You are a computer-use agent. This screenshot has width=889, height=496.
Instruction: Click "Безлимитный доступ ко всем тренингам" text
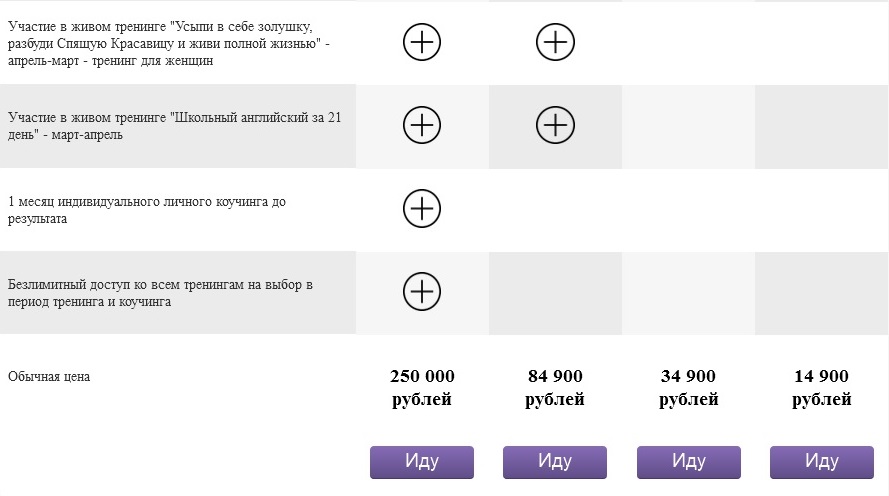click(160, 292)
